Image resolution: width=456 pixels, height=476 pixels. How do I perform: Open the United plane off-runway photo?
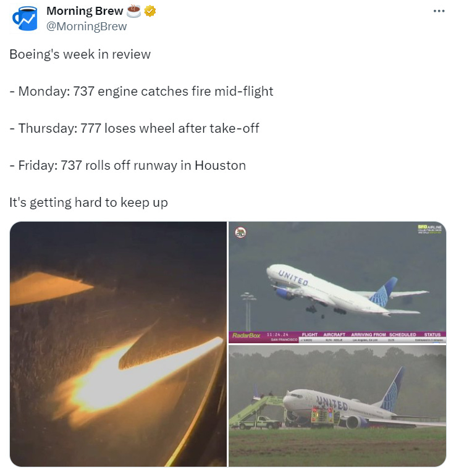[337, 406]
